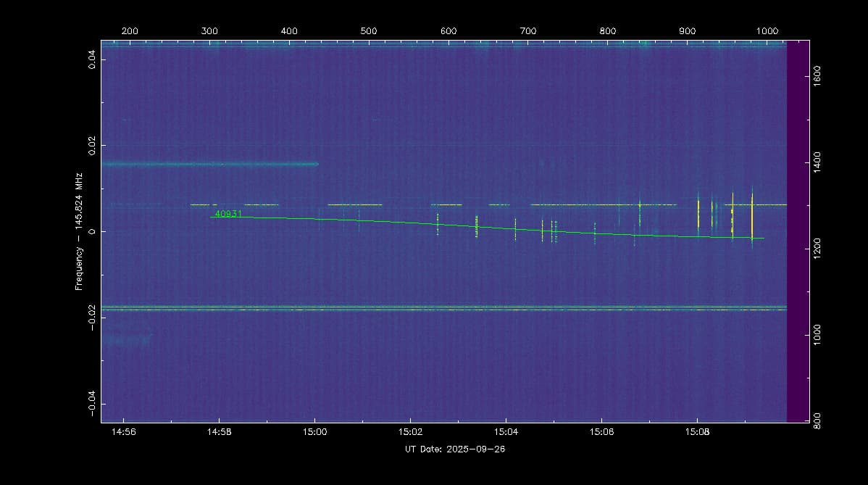The height and width of the screenshot is (485, 868).
Task: Select the 800 tick on right axis
Action: tap(817, 421)
